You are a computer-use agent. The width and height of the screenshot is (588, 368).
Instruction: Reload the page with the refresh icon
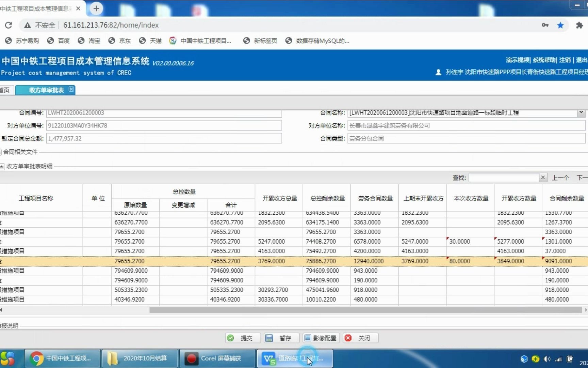(9, 25)
